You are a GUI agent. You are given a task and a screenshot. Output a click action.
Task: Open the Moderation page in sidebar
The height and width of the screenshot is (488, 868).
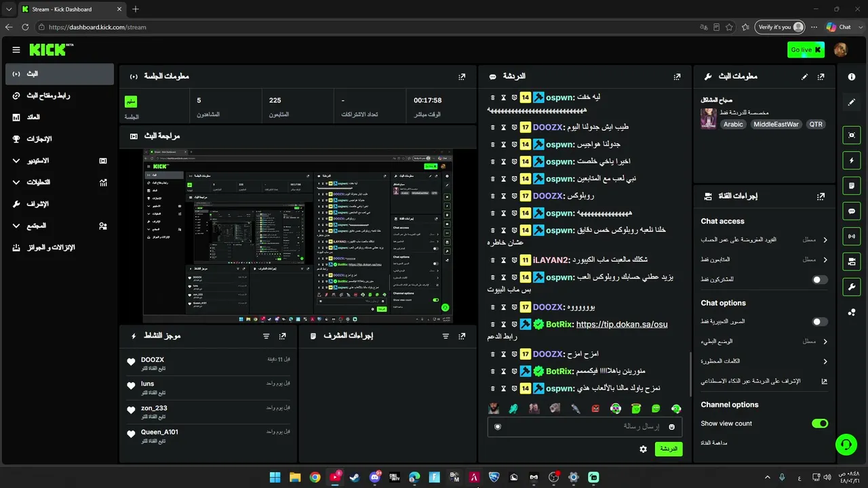click(x=60, y=204)
